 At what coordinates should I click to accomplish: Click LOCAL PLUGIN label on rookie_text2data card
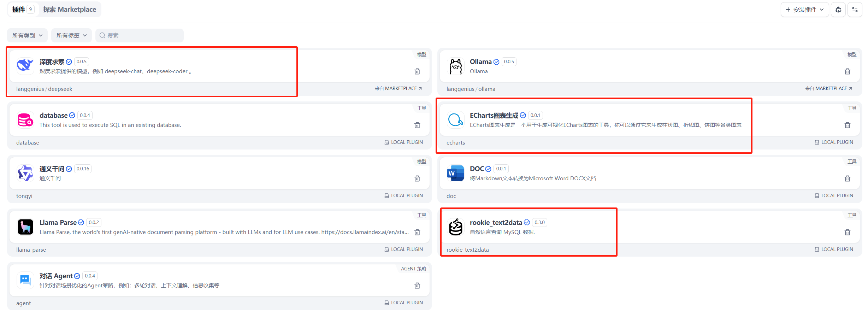pos(834,249)
